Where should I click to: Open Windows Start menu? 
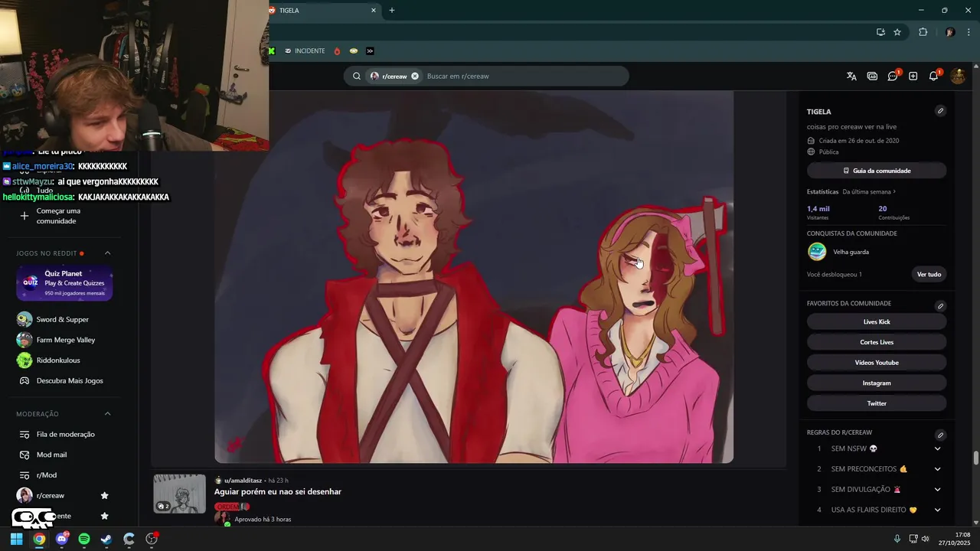pos(16,539)
